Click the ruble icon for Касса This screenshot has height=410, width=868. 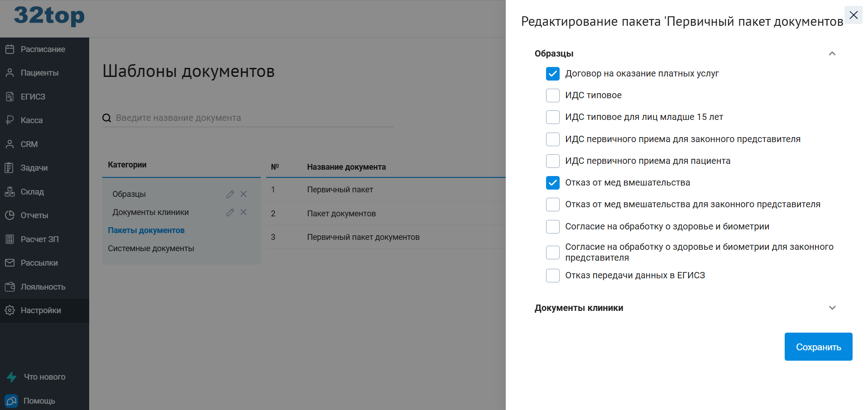[10, 120]
